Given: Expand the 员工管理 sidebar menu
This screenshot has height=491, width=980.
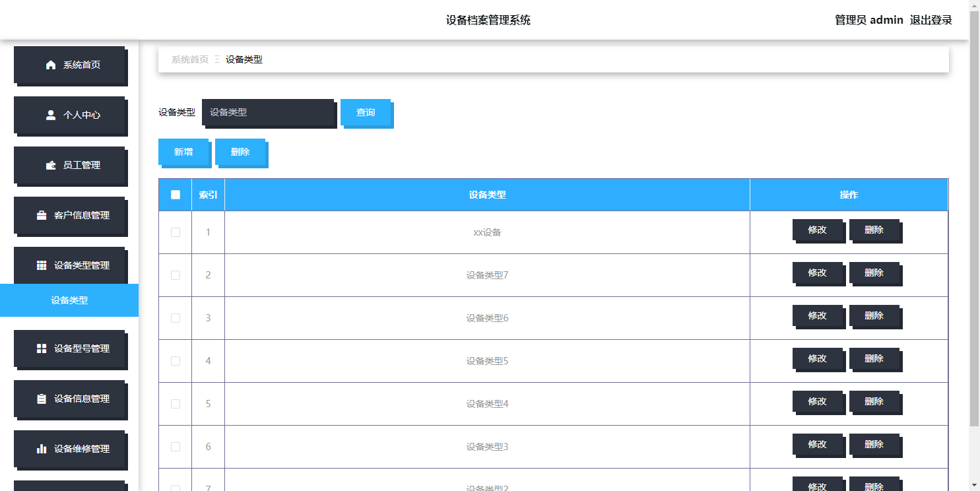Looking at the screenshot, I should (69, 165).
